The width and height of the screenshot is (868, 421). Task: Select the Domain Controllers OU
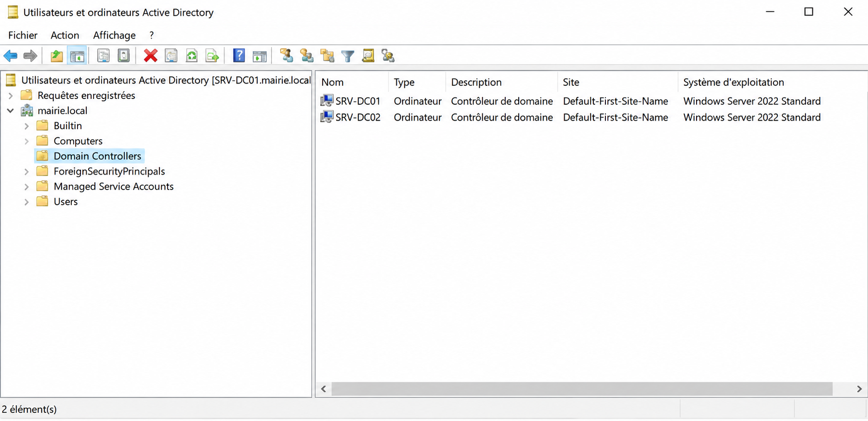(97, 156)
